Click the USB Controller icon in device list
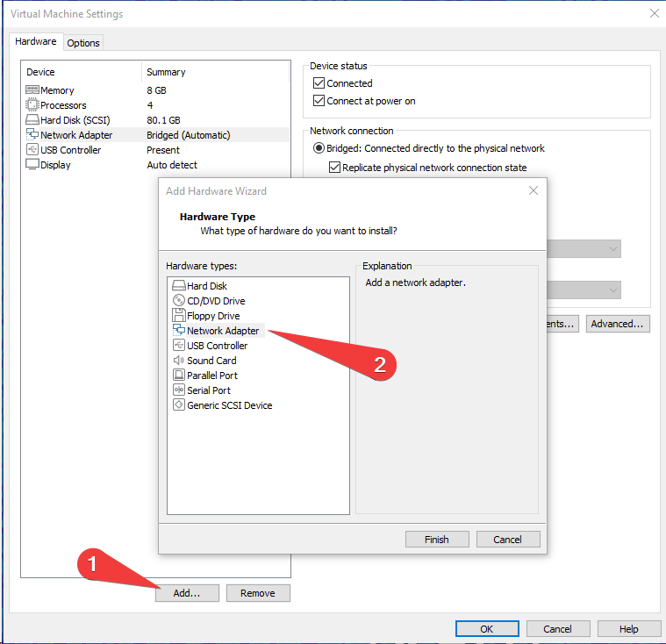The height and width of the screenshot is (644, 666). coord(32,149)
